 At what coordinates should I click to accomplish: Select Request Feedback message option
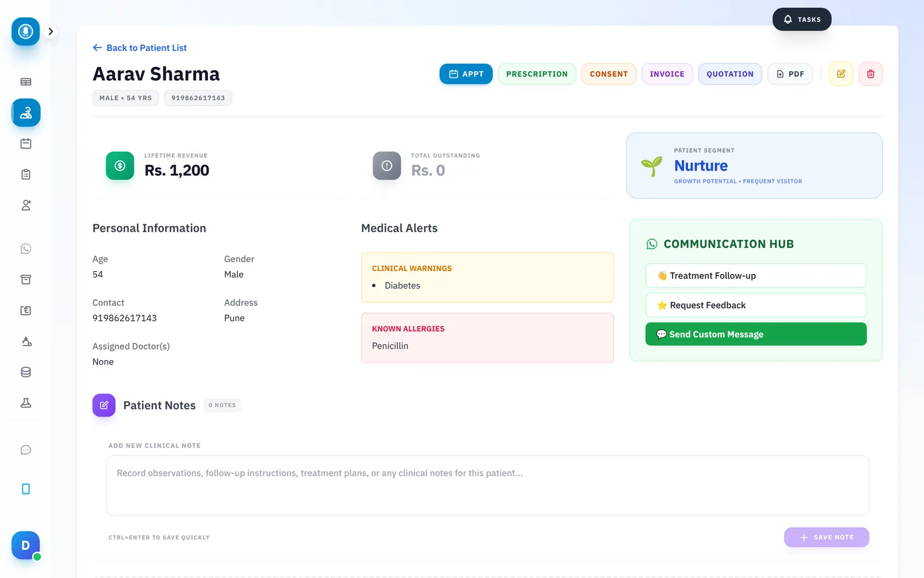coord(756,305)
